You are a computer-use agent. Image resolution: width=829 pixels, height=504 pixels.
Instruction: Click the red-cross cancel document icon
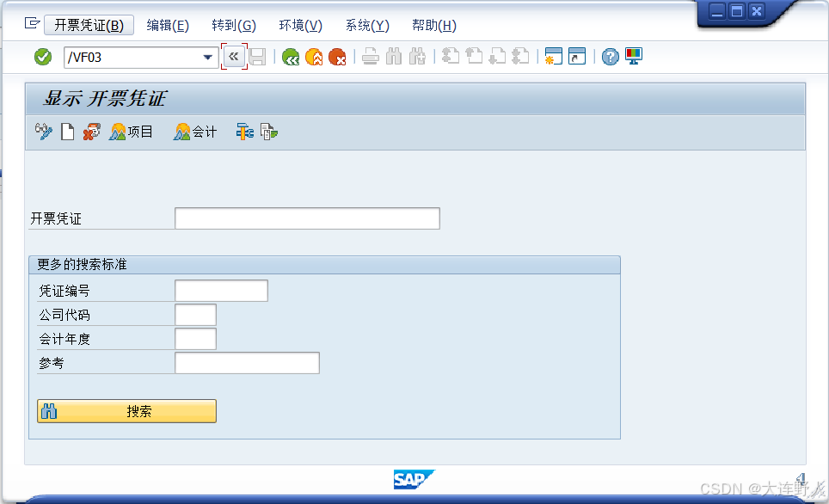pos(91,132)
